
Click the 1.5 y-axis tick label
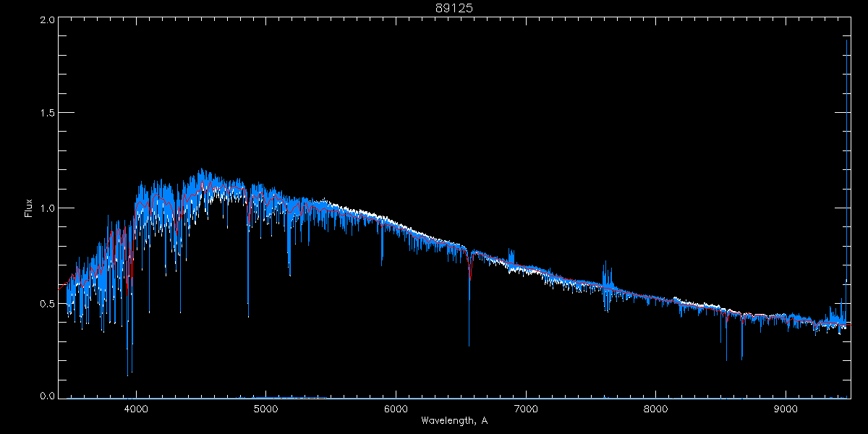coord(46,114)
